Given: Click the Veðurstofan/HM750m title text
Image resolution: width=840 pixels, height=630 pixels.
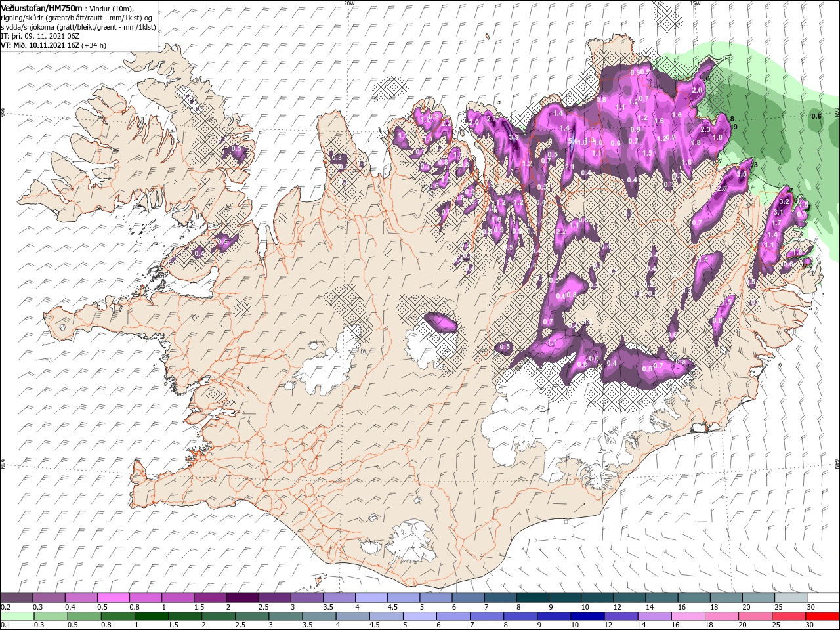Looking at the screenshot, I should 42,7.
